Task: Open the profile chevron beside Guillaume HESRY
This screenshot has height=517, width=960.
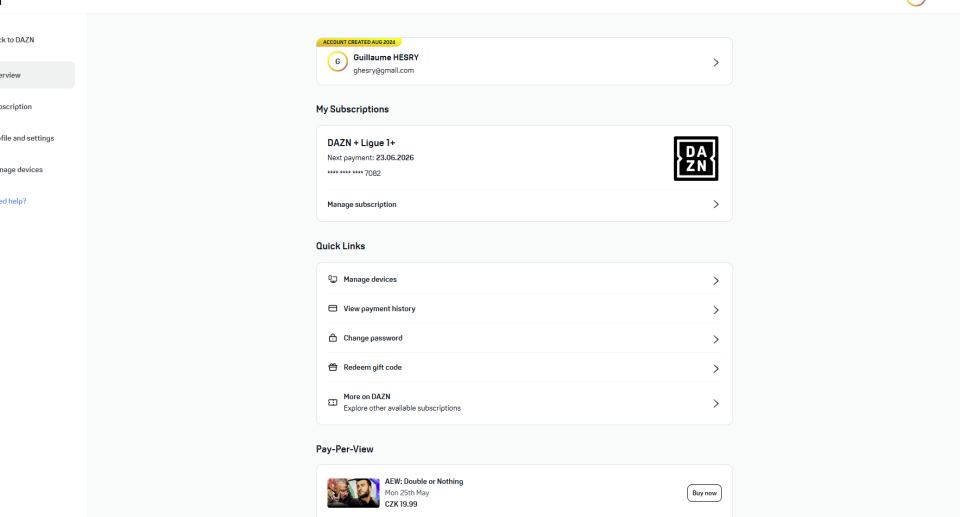Action: (x=716, y=62)
